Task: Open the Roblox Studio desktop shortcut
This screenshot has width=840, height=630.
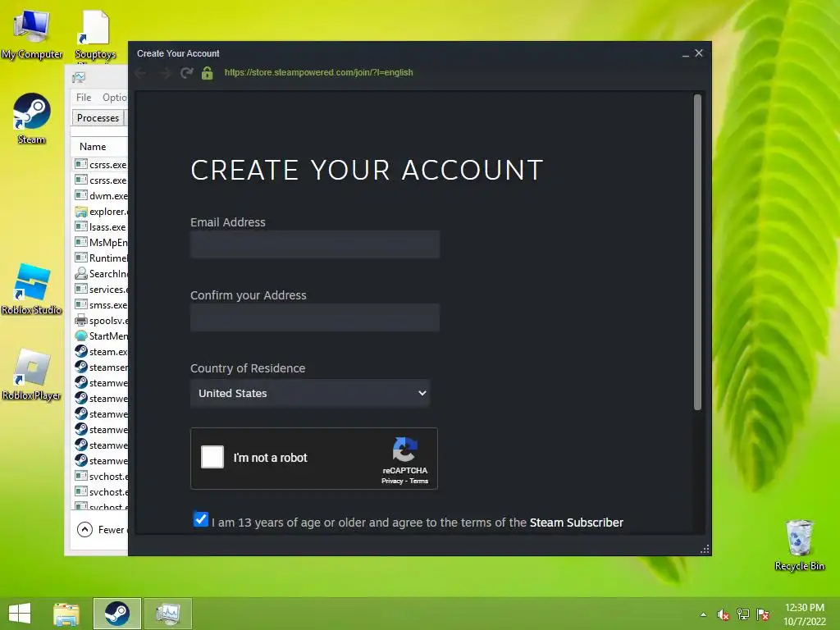Action: 31,290
